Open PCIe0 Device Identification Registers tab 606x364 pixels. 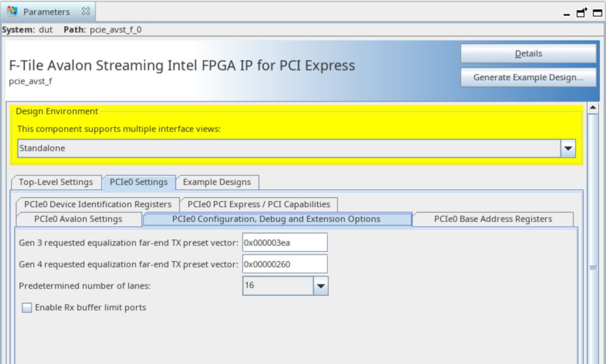point(98,204)
